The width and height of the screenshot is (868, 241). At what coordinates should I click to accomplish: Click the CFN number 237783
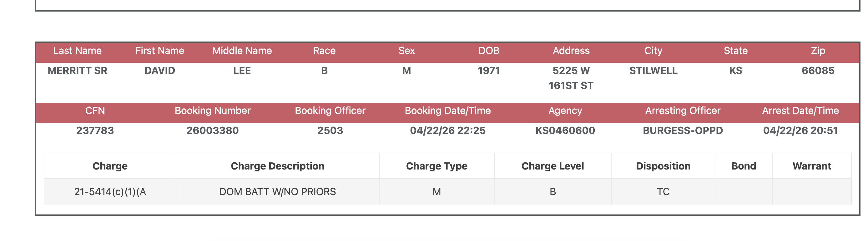[95, 130]
